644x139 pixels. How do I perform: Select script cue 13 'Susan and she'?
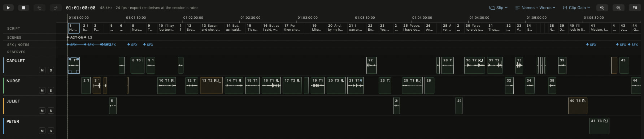pyautogui.click(x=212, y=28)
